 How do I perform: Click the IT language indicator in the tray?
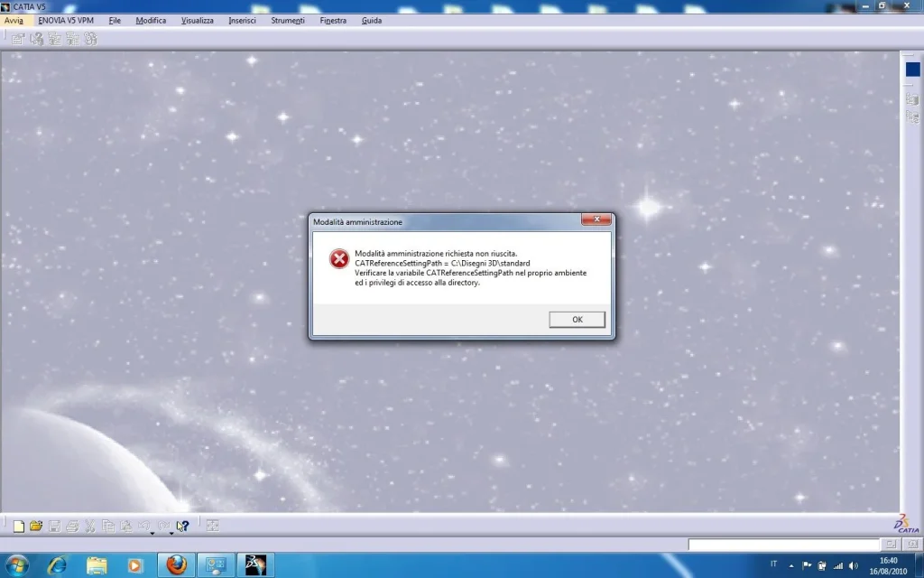tap(773, 564)
